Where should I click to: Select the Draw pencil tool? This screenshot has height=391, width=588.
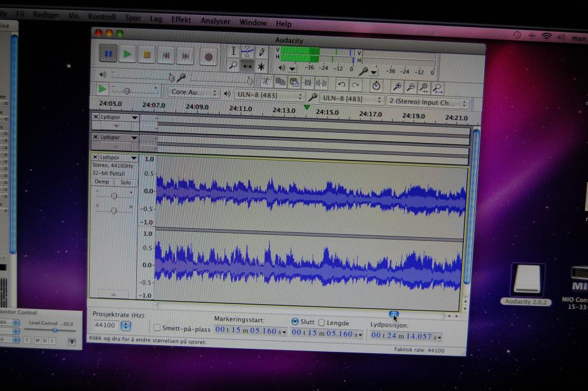[261, 51]
